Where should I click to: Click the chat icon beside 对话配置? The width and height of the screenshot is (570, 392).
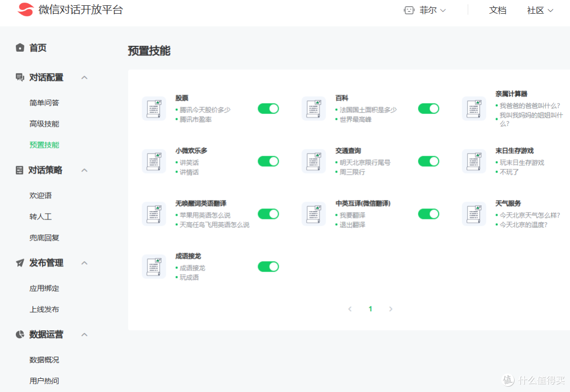pyautogui.click(x=20, y=78)
